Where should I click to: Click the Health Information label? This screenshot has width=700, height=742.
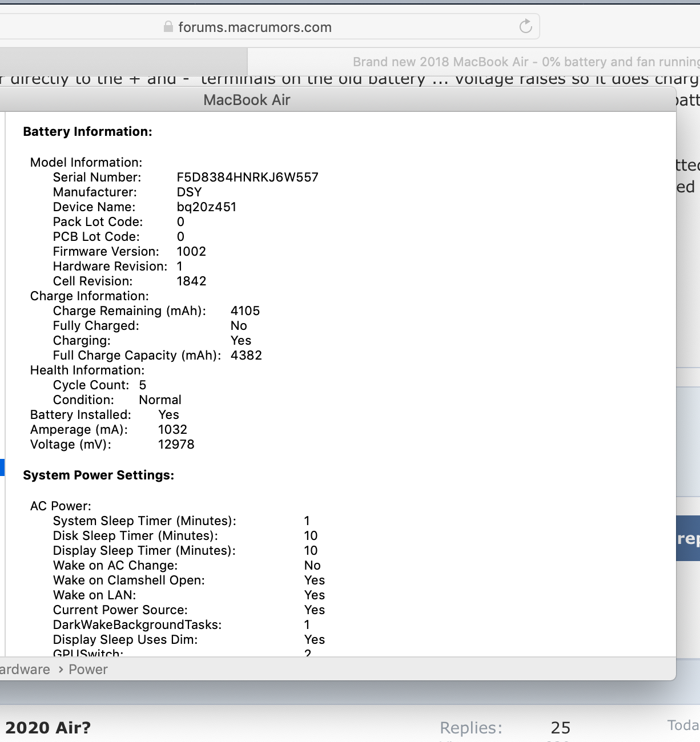[x=87, y=370]
